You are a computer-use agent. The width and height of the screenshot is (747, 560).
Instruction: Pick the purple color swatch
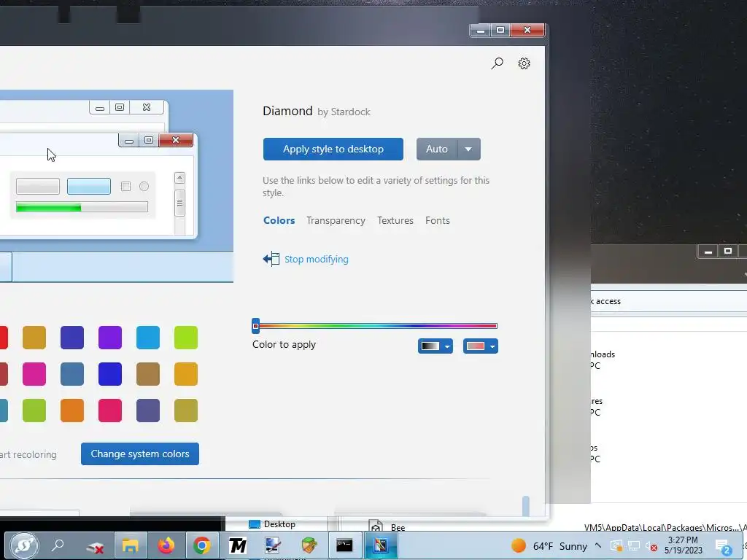pos(110,338)
